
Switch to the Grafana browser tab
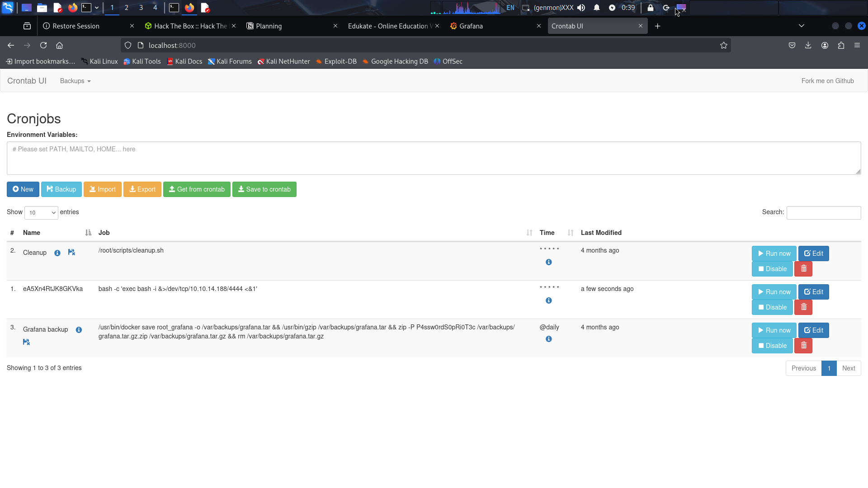pos(471,26)
